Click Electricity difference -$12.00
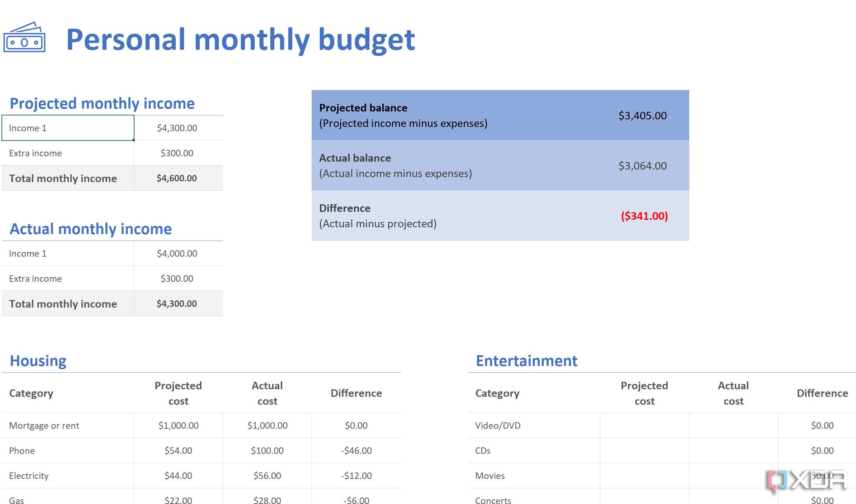 [356, 476]
